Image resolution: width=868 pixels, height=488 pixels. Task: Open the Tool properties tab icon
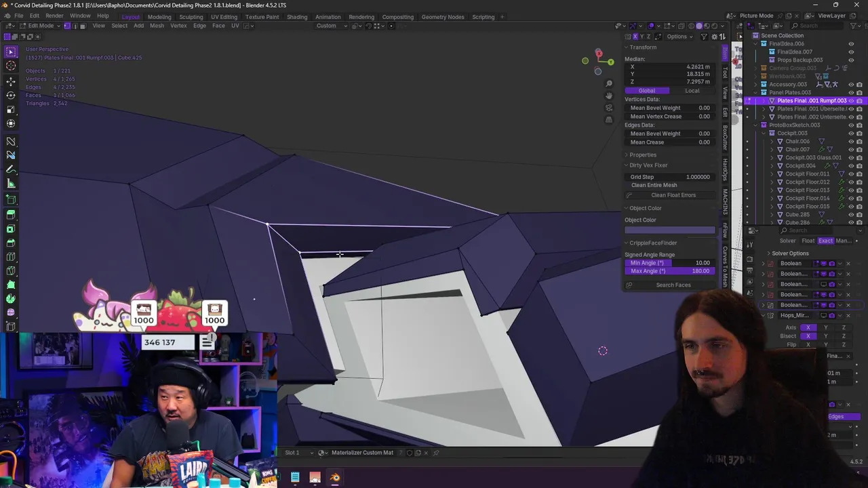click(749, 243)
